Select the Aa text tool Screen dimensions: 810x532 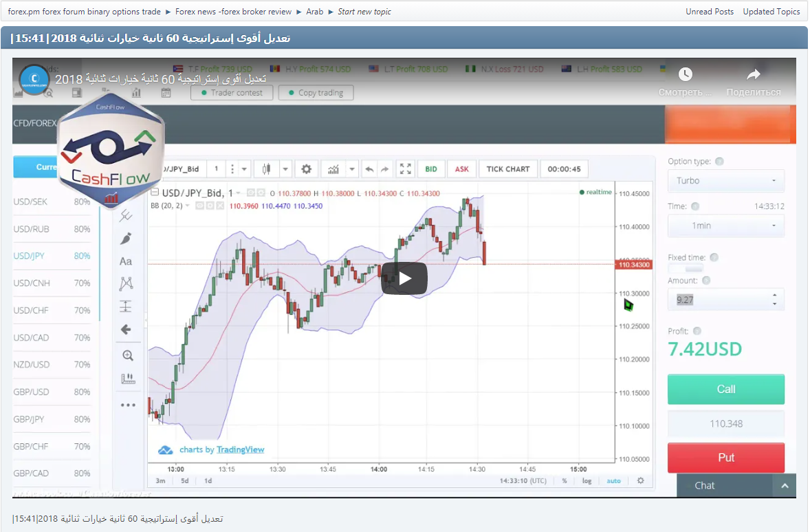pyautogui.click(x=126, y=261)
